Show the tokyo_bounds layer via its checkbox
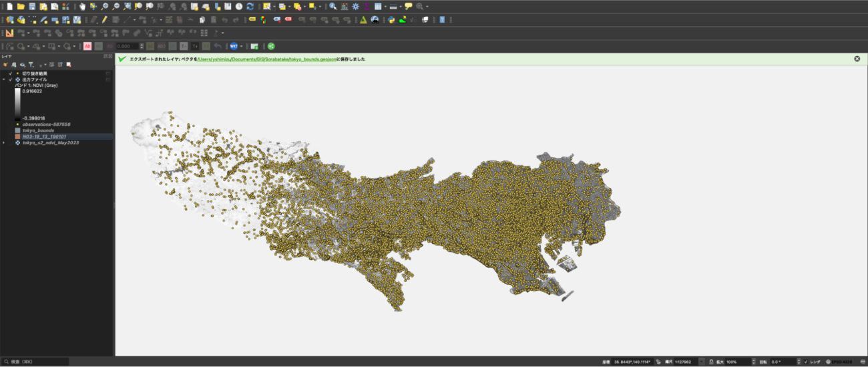 11,130
